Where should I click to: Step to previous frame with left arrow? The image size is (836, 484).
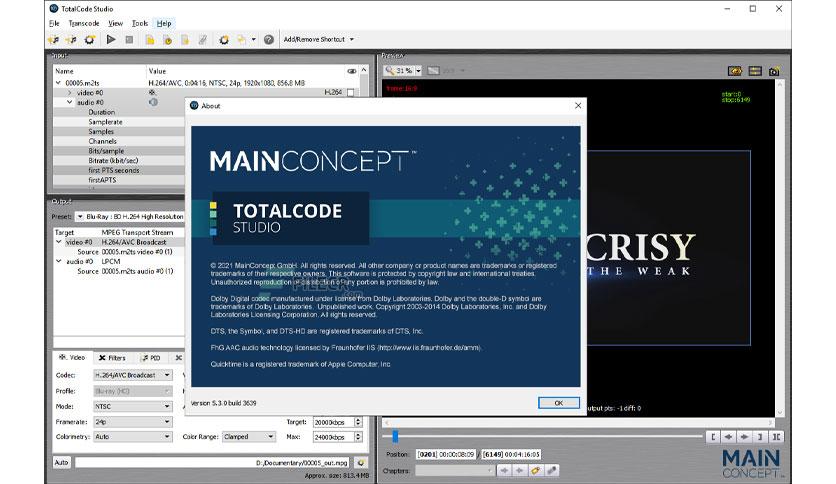728,437
